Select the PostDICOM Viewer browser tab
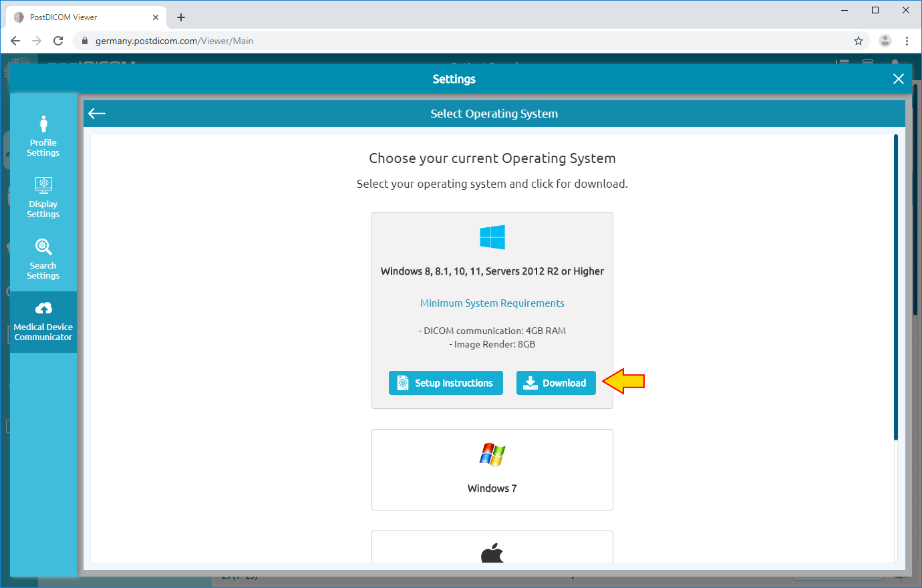 coord(85,17)
